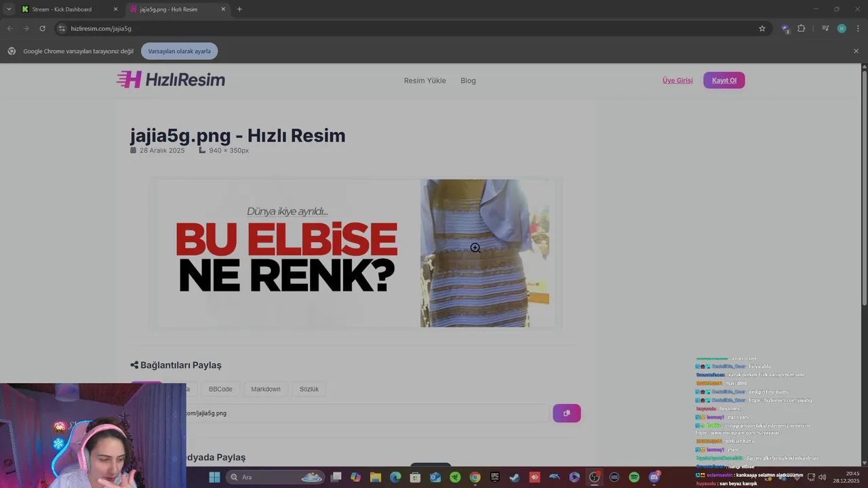The height and width of the screenshot is (488, 868).
Task: Open Steam from the taskbar
Action: 515,477
